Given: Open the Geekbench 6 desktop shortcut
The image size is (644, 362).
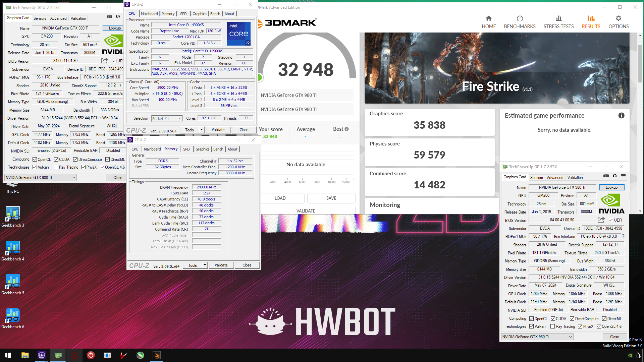Looking at the screenshot, I should coord(13,318).
